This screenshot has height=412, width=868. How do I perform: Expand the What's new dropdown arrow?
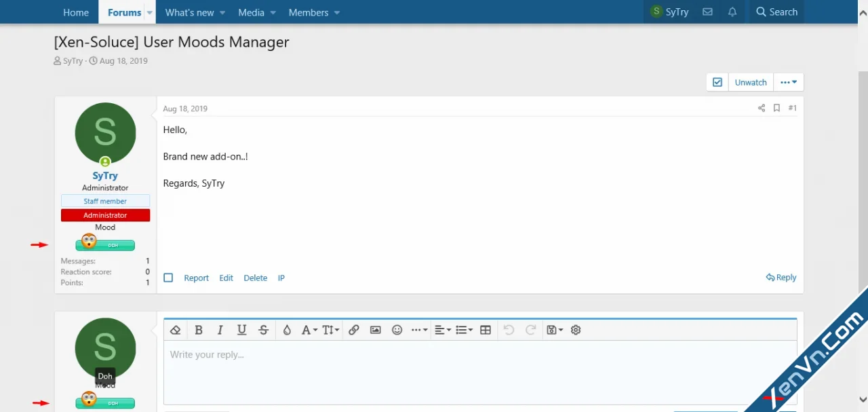pos(223,12)
